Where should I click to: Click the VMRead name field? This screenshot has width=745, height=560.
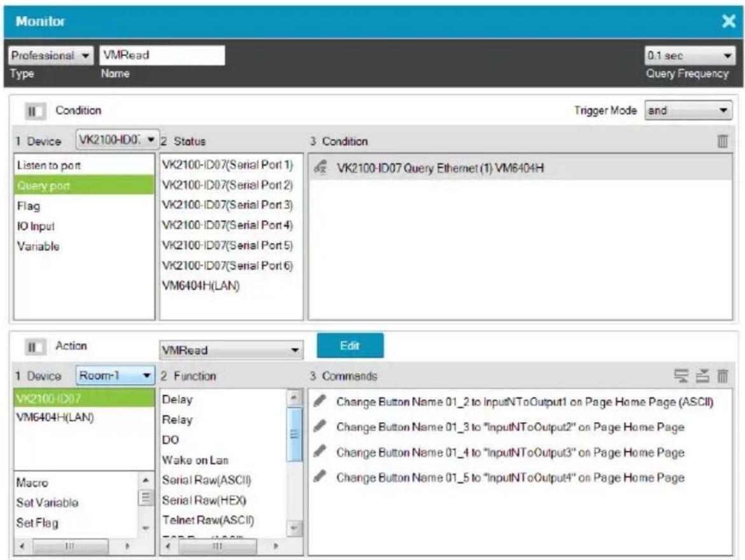point(162,55)
